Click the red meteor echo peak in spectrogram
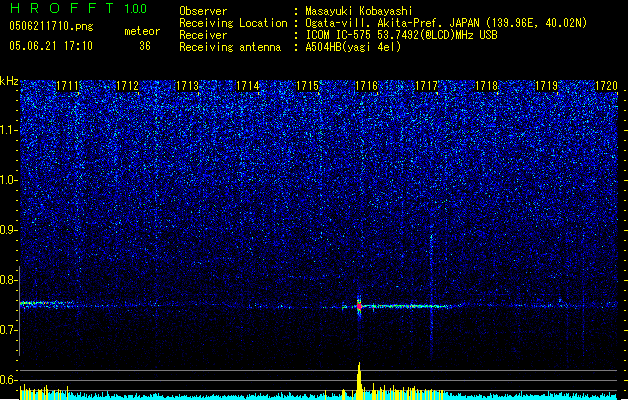This screenshot has height=400, width=629. pyautogui.click(x=359, y=307)
